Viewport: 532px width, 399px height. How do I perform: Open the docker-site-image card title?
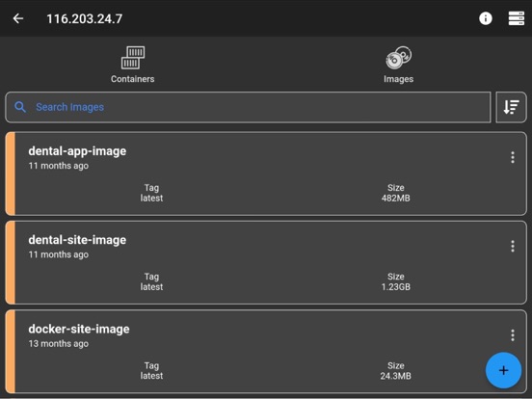pyautogui.click(x=79, y=329)
